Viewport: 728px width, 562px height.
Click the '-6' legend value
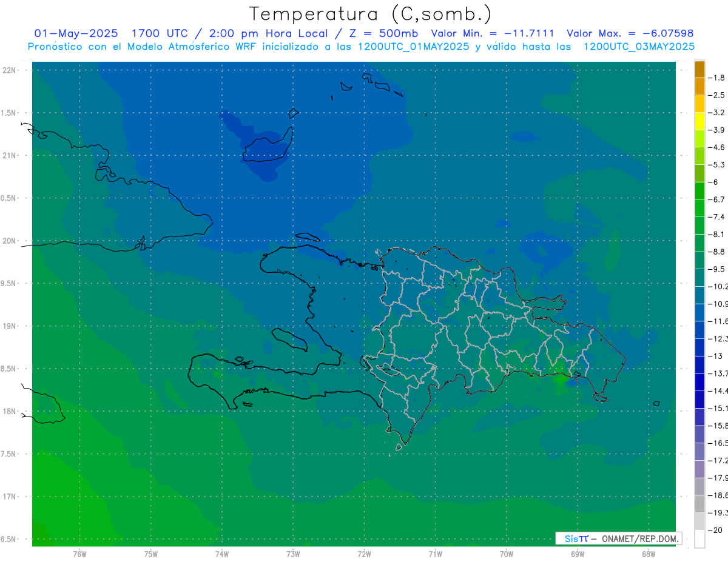[x=713, y=182]
